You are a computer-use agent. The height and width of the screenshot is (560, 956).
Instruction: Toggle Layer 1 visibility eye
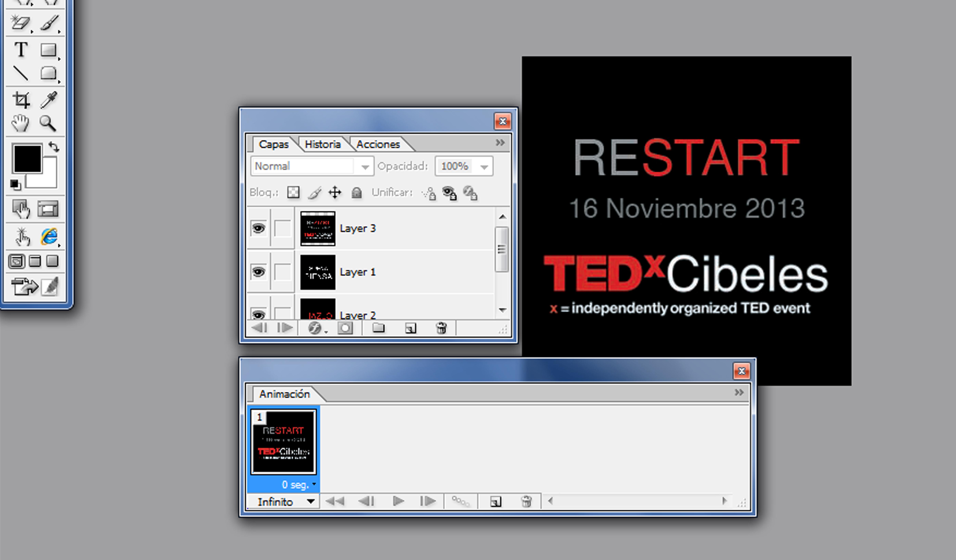point(258,272)
